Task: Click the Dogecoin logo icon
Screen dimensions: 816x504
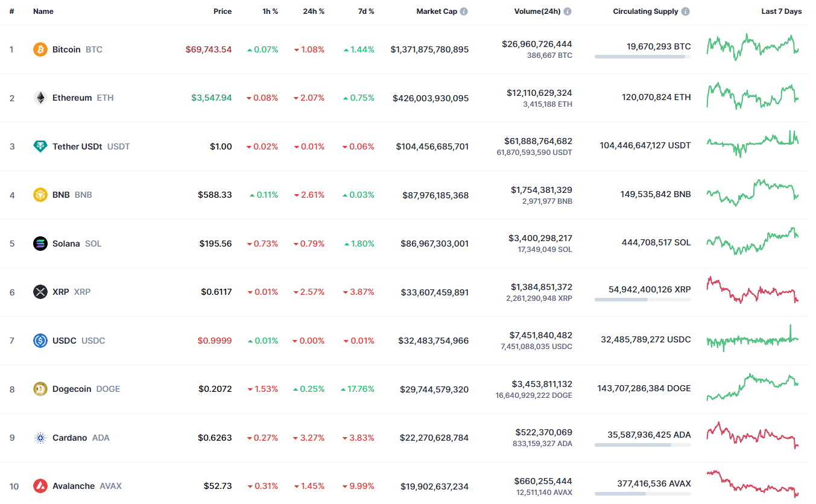Action: click(x=40, y=389)
